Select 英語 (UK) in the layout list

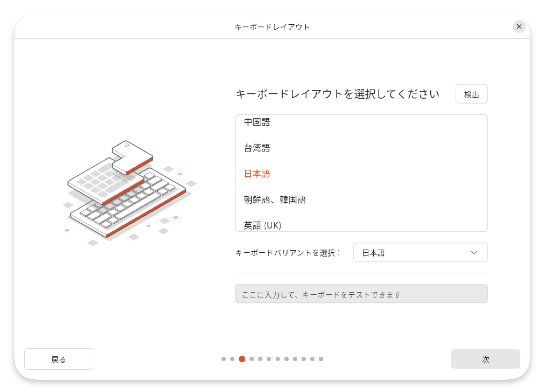(262, 225)
